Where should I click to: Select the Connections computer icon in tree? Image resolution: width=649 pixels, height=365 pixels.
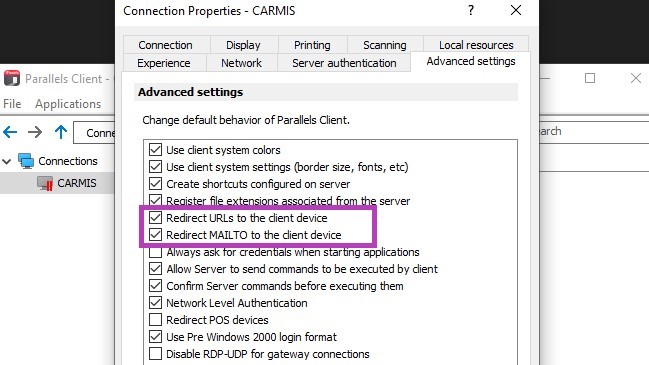[x=26, y=161]
